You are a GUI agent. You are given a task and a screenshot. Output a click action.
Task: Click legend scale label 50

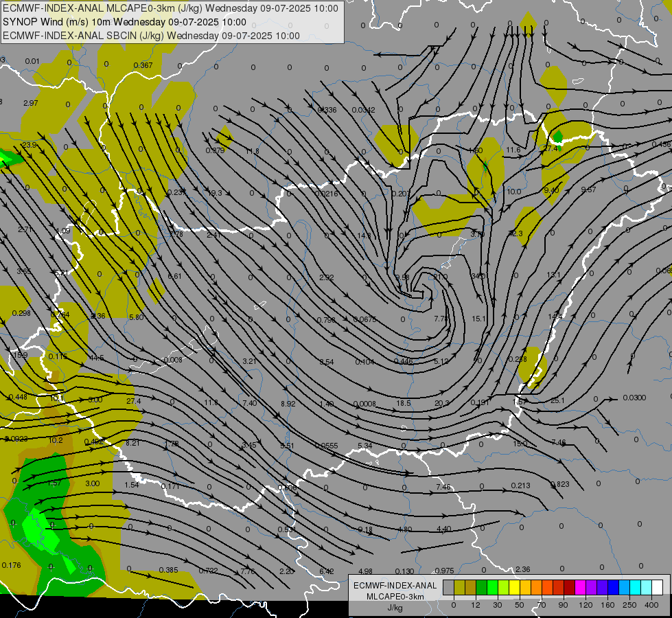pyautogui.click(x=519, y=605)
